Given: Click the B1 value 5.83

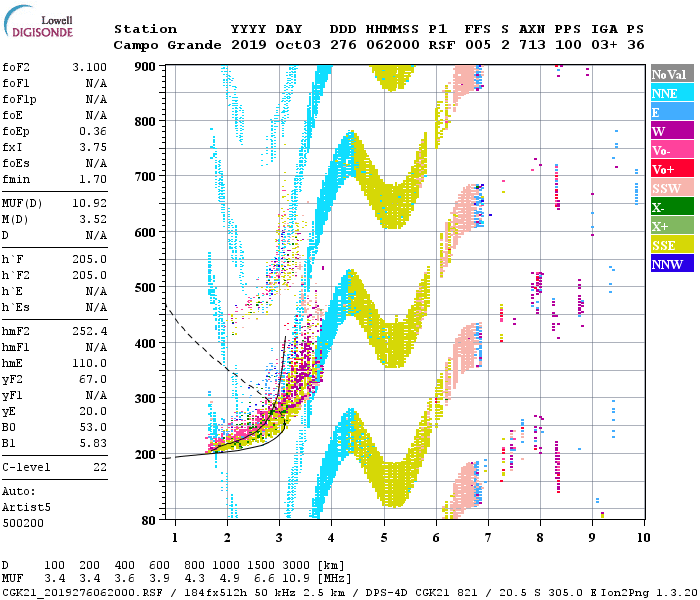Looking at the screenshot, I should (93, 443).
